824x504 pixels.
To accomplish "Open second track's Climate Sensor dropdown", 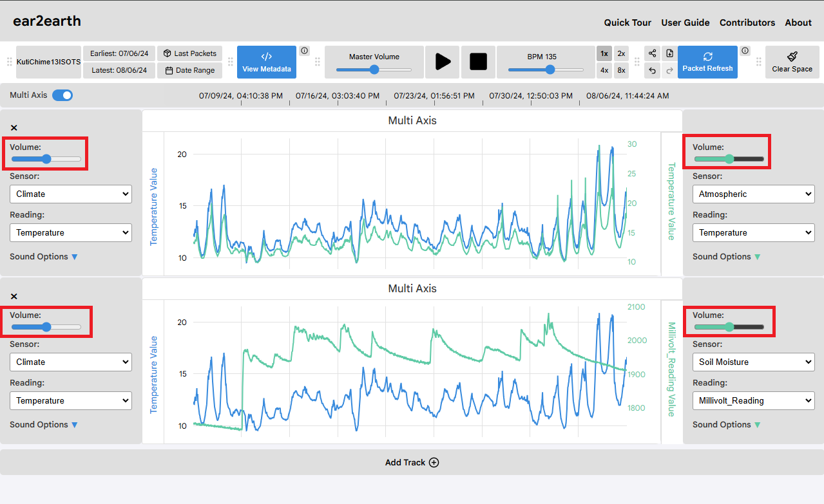I will (71, 362).
